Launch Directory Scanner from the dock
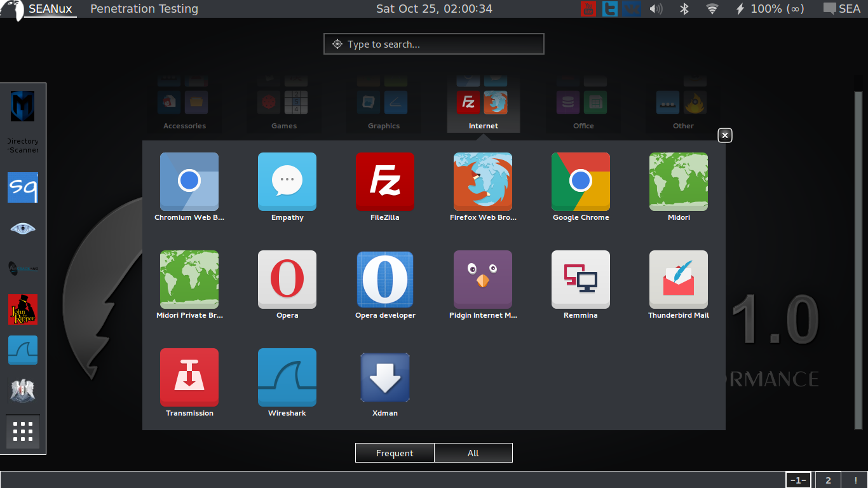Viewport: 868px width, 488px height. coord(23,146)
